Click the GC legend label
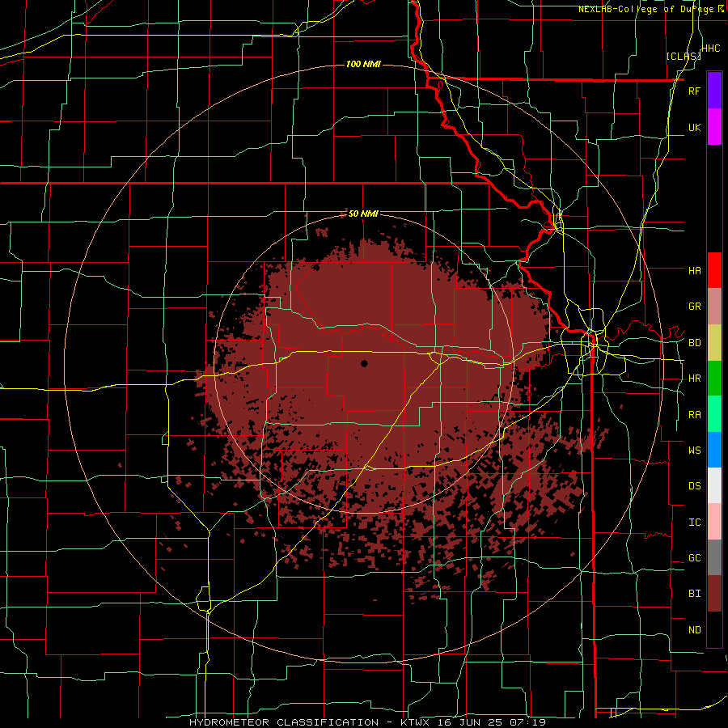Screen dimensions: 728x728 (x=694, y=558)
